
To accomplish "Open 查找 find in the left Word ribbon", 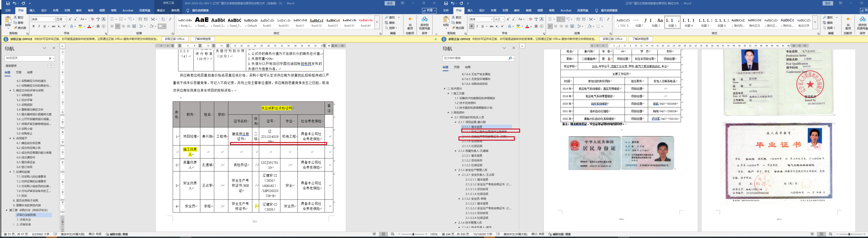I will [x=390, y=18].
